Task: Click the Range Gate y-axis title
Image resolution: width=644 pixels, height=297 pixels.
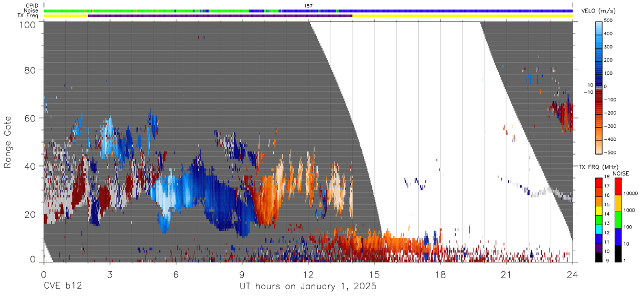Action: coord(8,142)
